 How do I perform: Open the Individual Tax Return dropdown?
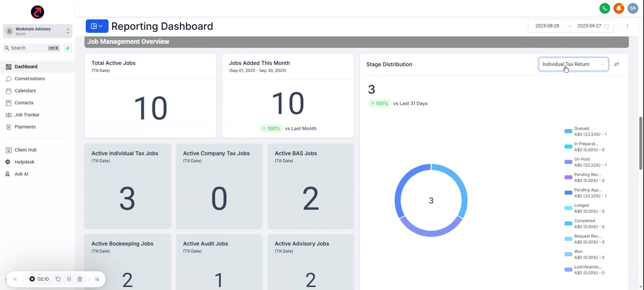click(573, 64)
